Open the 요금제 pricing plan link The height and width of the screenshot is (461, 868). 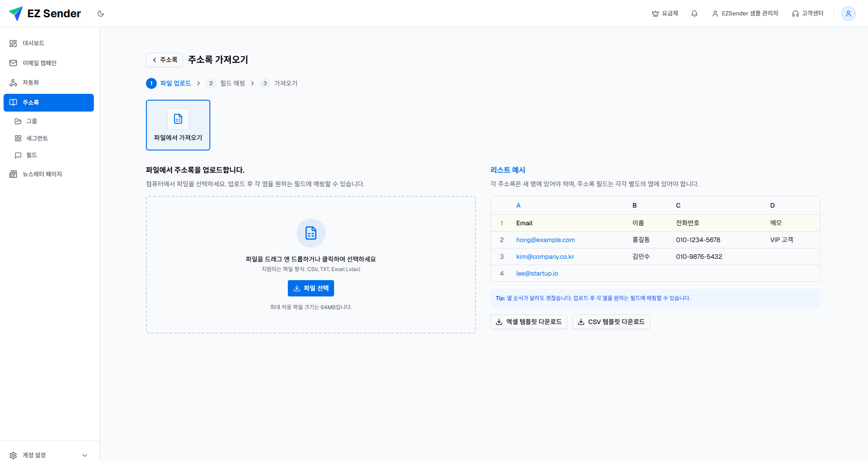tap(664, 14)
